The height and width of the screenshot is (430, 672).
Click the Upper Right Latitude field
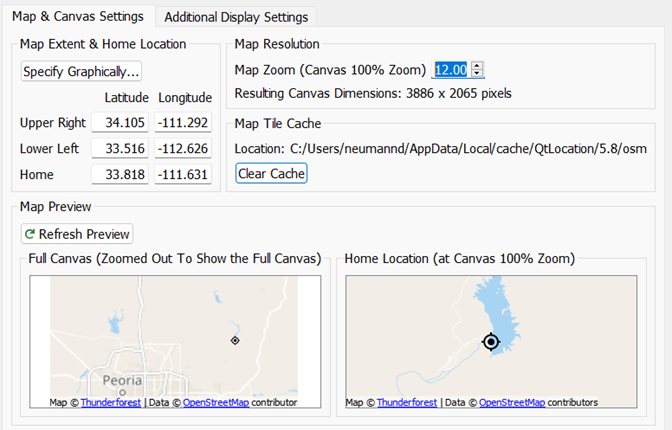coord(121,123)
